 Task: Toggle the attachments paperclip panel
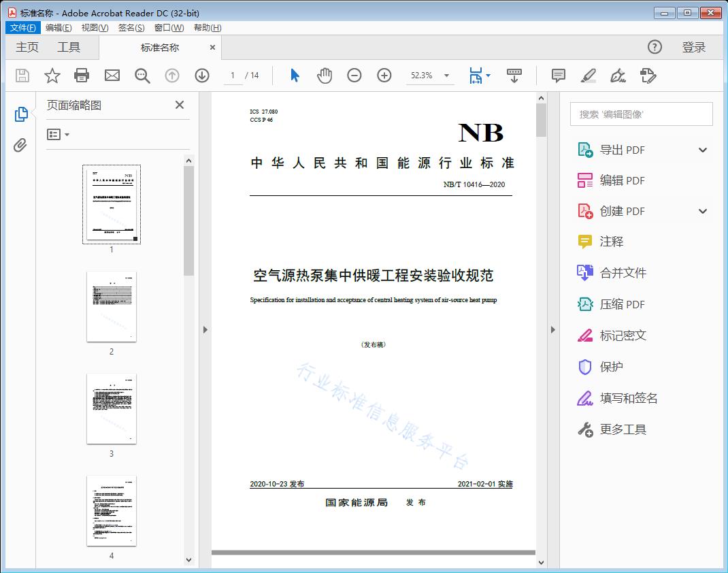[x=20, y=143]
